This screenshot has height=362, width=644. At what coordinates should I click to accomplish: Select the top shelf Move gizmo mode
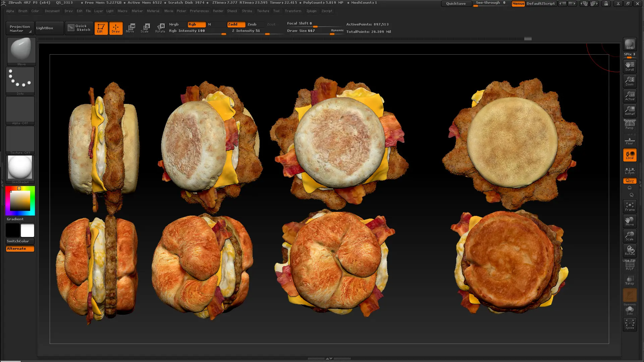pos(130,28)
